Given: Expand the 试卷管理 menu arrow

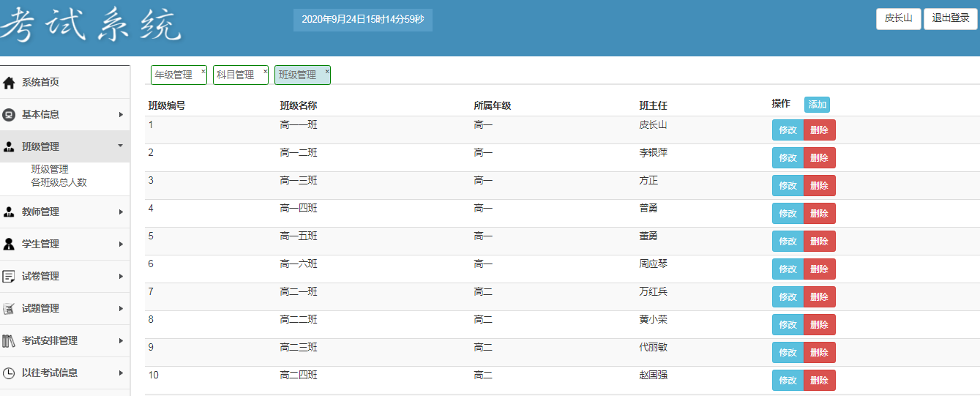Looking at the screenshot, I should 121,277.
